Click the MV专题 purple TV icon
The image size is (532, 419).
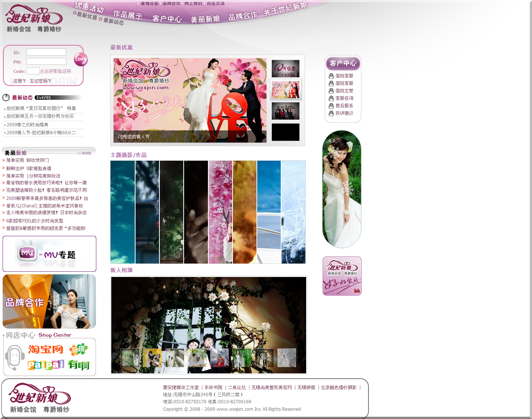coord(26,253)
